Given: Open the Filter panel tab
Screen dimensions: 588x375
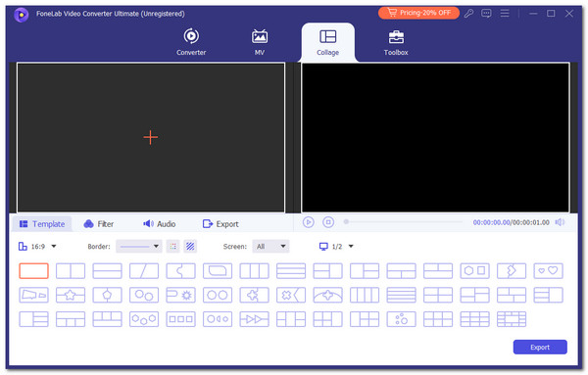Looking at the screenshot, I should (x=99, y=224).
